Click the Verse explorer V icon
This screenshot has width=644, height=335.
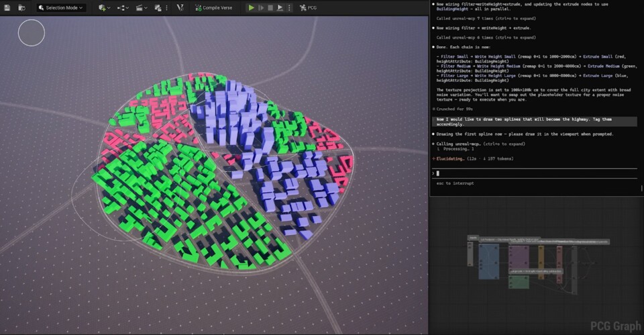(x=180, y=7)
